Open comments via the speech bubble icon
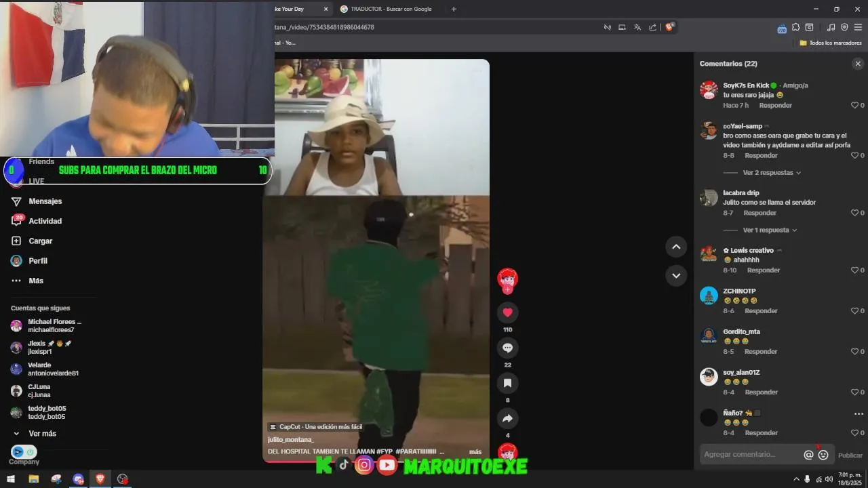Viewport: 868px width, 488px height. pyautogui.click(x=507, y=348)
